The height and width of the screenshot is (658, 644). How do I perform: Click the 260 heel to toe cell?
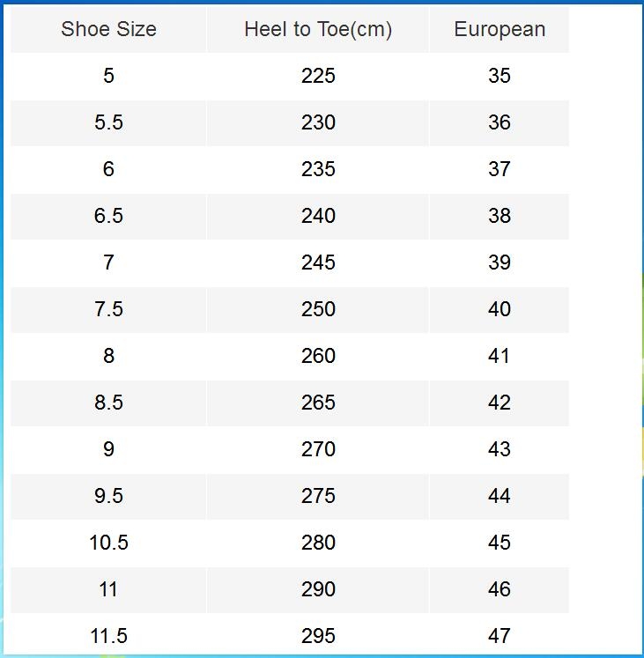click(x=318, y=356)
